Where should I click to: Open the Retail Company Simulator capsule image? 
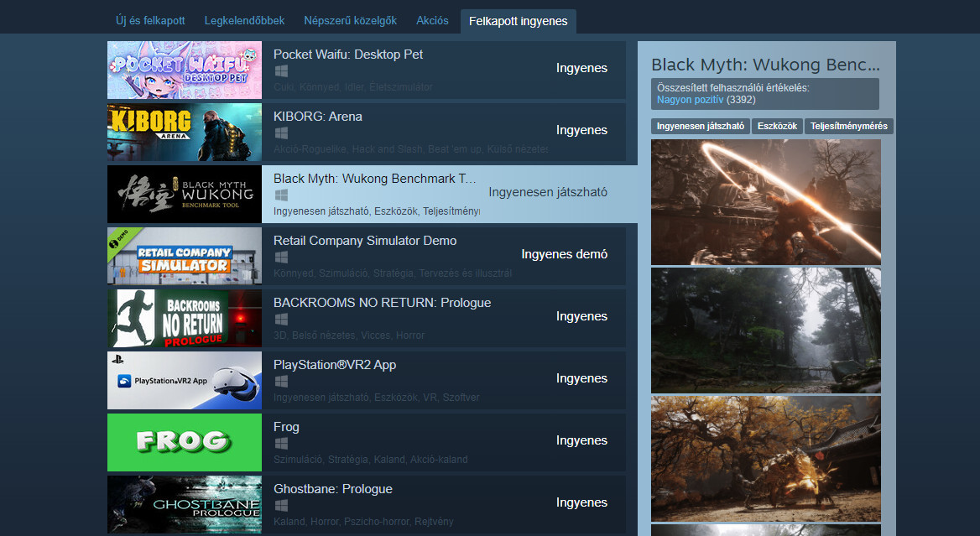185,256
